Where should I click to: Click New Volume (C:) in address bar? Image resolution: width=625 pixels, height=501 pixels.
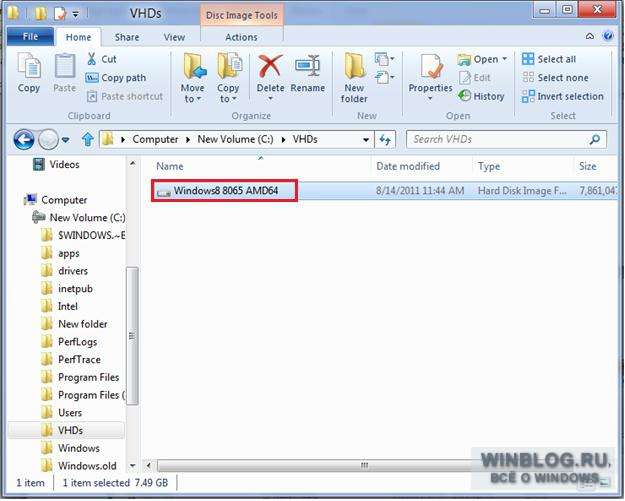(235, 139)
